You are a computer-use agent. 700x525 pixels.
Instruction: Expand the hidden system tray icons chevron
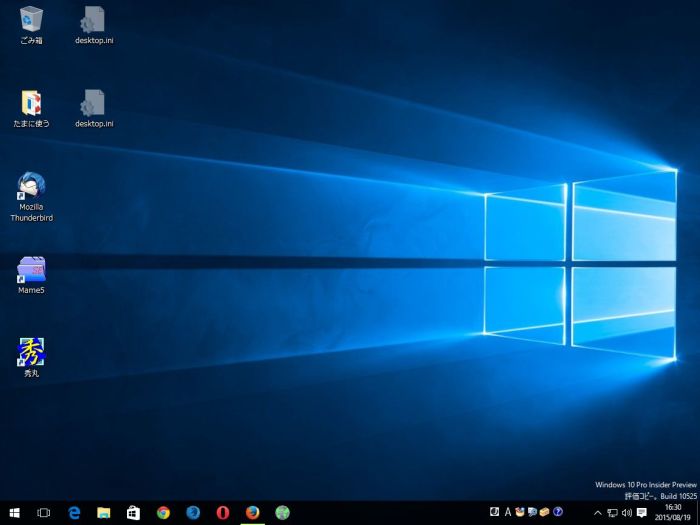[598, 512]
